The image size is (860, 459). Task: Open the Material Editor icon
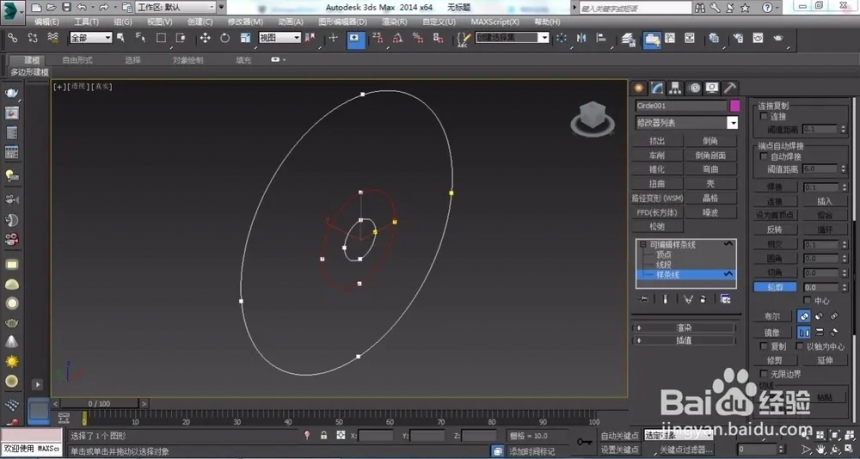714,38
